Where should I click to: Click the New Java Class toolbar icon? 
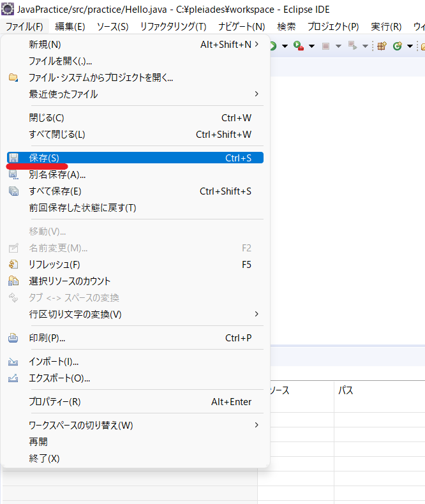click(398, 46)
